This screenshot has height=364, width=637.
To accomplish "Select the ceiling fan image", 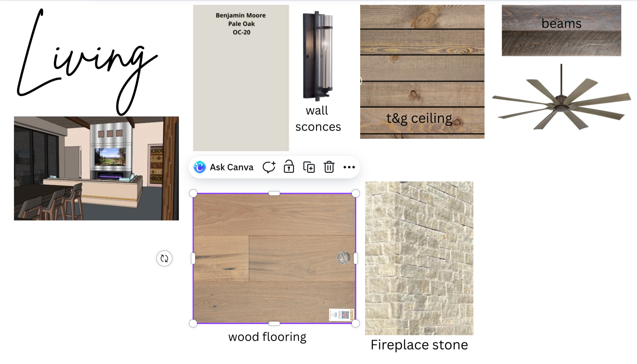I will [561, 97].
